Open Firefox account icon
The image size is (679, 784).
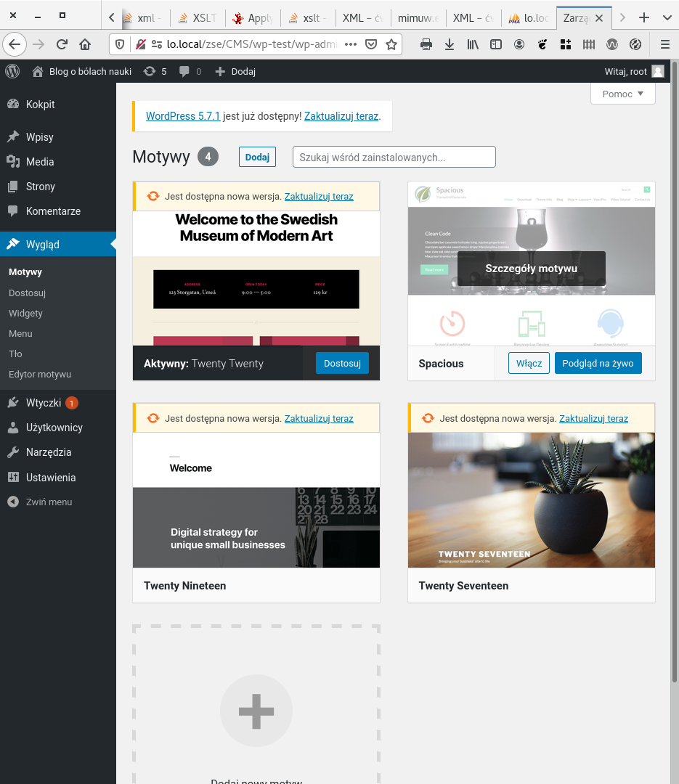pyautogui.click(x=519, y=44)
